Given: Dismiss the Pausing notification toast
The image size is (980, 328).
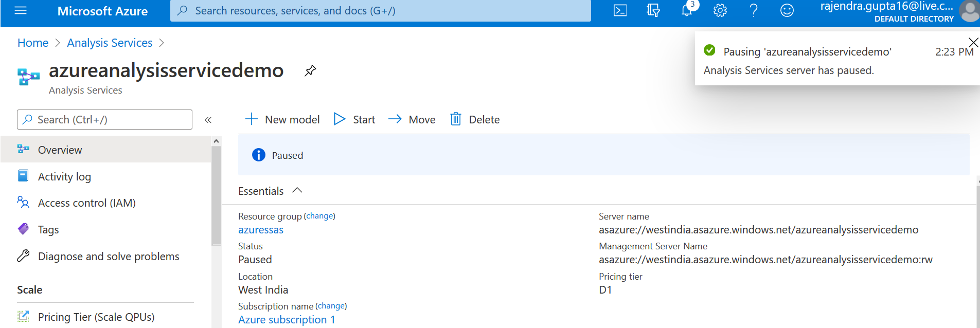Looking at the screenshot, I should point(973,42).
